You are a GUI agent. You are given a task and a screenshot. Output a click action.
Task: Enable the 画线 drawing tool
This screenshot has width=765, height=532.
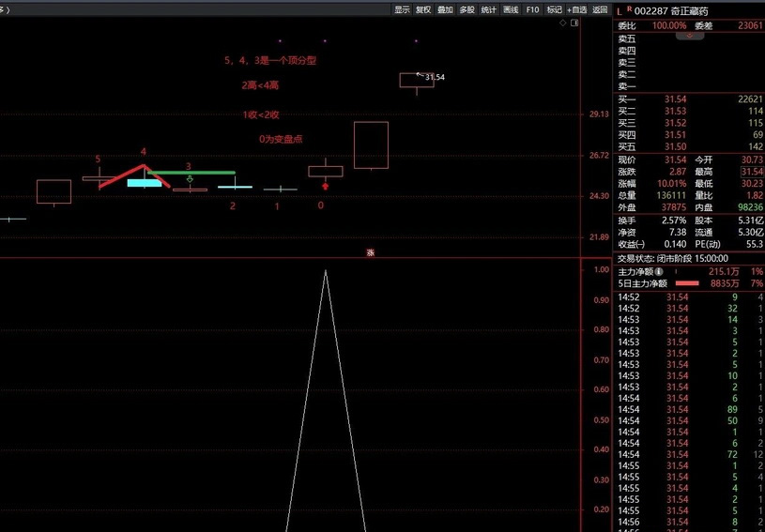pyautogui.click(x=511, y=9)
